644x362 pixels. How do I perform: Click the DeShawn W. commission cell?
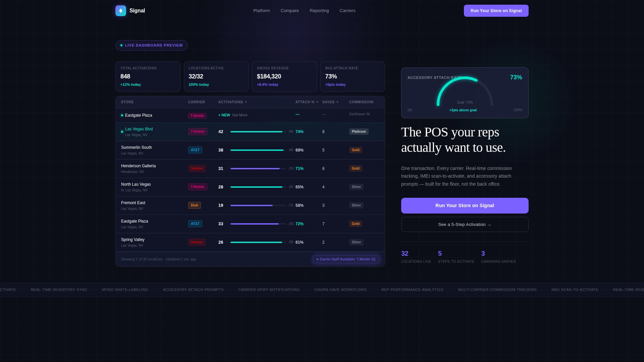pos(360,114)
